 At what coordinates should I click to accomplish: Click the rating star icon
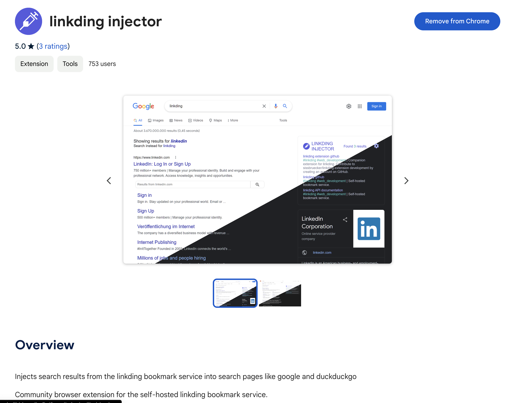click(31, 46)
